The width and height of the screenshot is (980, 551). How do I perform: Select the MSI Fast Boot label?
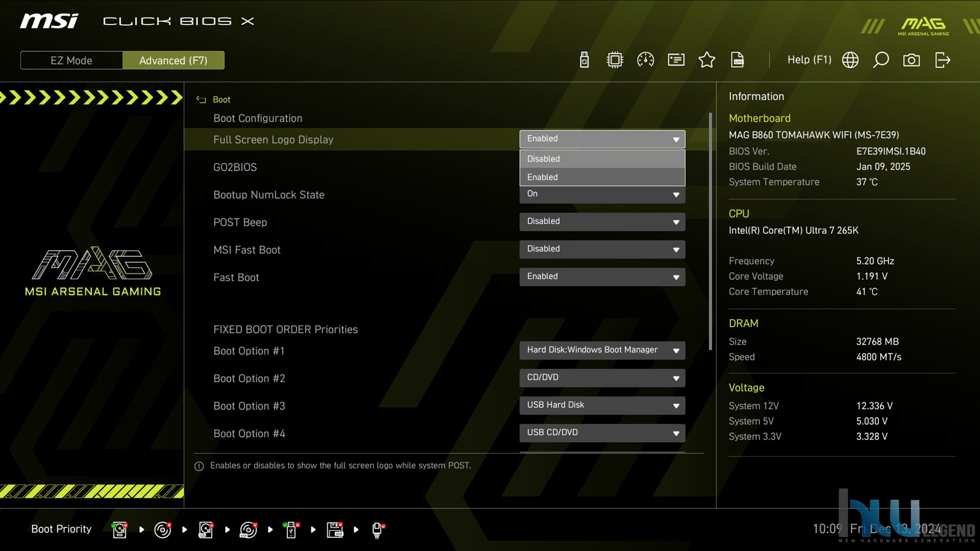click(x=247, y=250)
